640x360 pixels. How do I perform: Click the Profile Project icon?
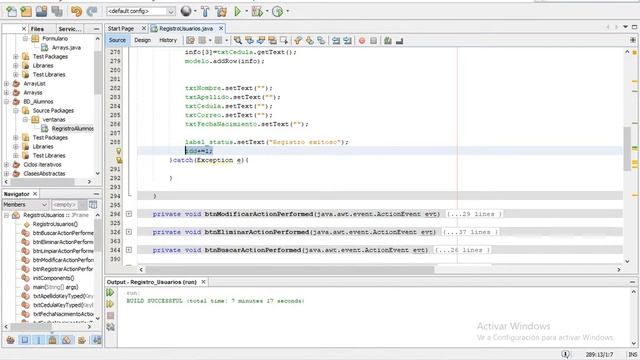278,11
